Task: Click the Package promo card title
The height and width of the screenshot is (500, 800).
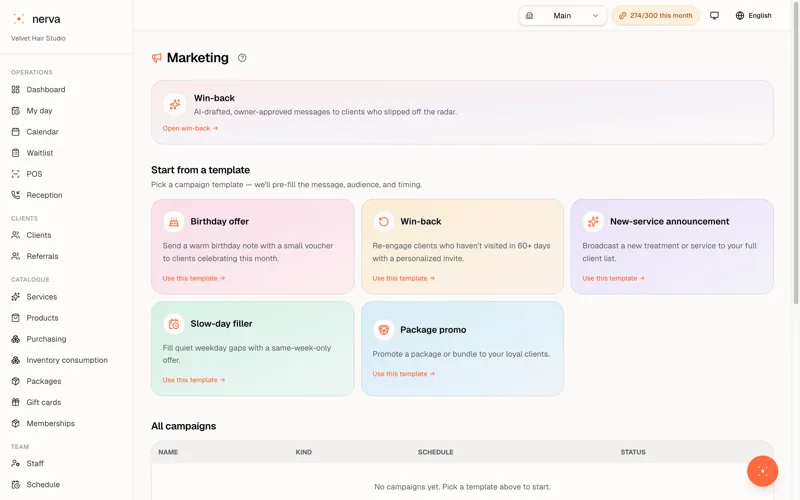Action: (433, 330)
